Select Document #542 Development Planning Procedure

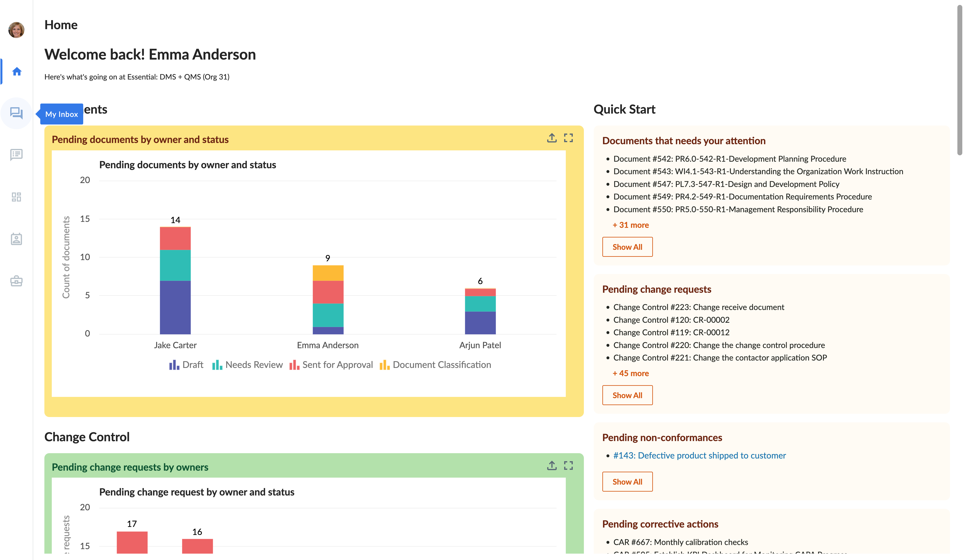pos(730,159)
